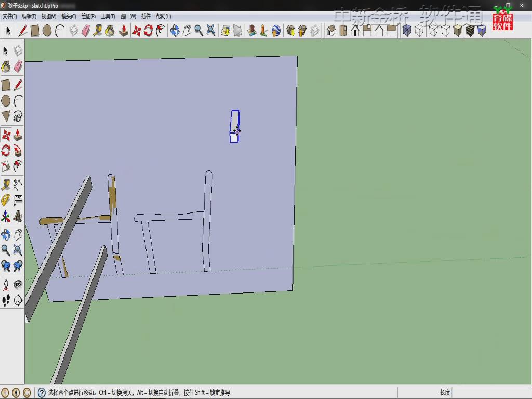532x399 pixels.
Task: Select Shaded With Textures style
Action: [x=470, y=31]
